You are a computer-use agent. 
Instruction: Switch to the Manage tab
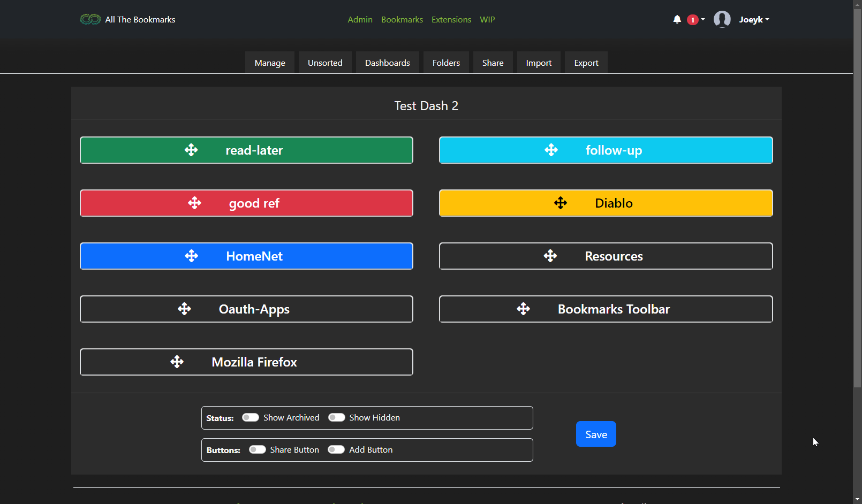[270, 63]
